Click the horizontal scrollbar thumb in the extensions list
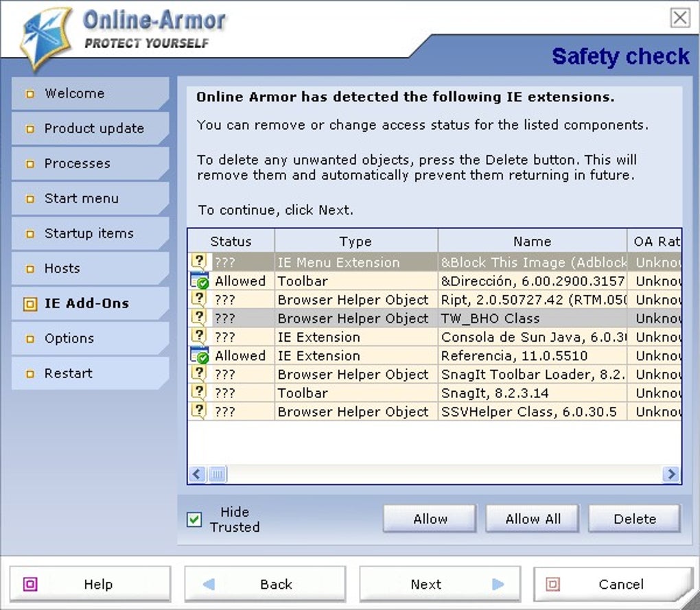The width and height of the screenshot is (700, 610). [217, 474]
